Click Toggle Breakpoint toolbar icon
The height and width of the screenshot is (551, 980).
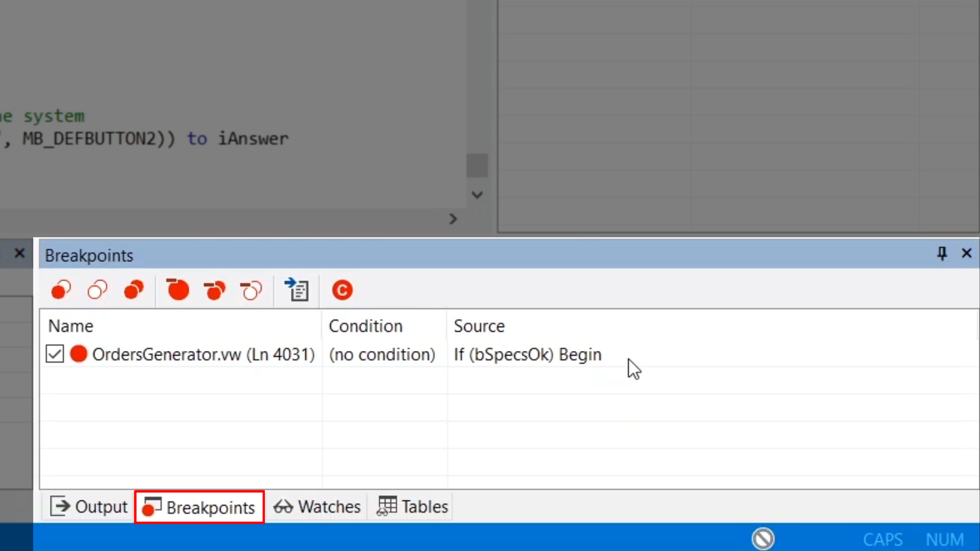click(61, 290)
